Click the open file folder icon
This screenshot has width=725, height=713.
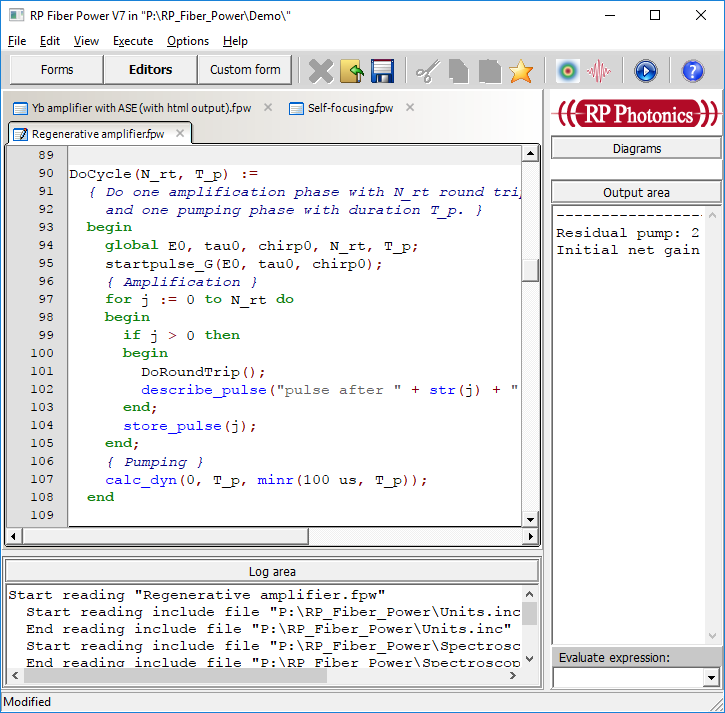pos(352,71)
